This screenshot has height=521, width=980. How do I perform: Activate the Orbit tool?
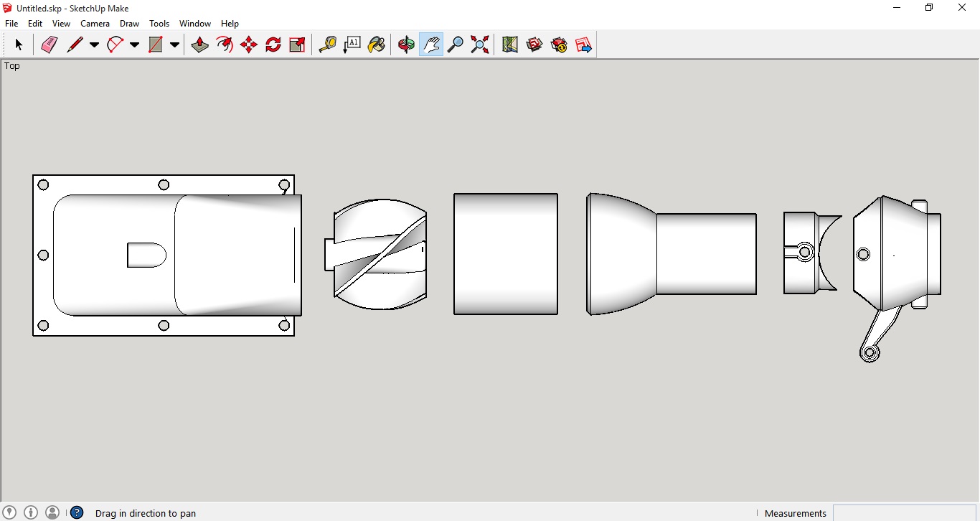click(x=407, y=44)
